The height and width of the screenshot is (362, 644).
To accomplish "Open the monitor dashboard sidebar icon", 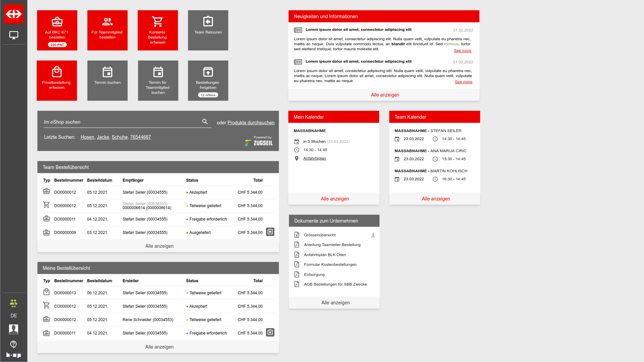I will [x=13, y=35].
